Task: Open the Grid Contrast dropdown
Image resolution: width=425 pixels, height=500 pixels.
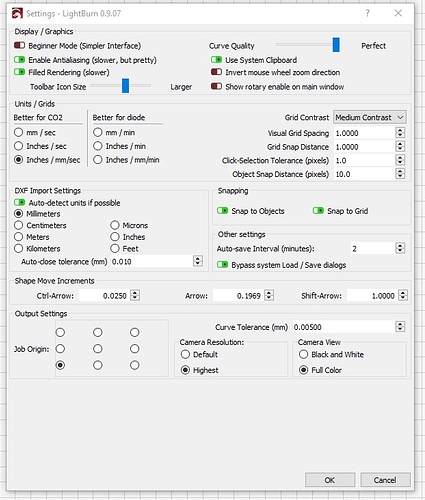Action: pos(370,117)
